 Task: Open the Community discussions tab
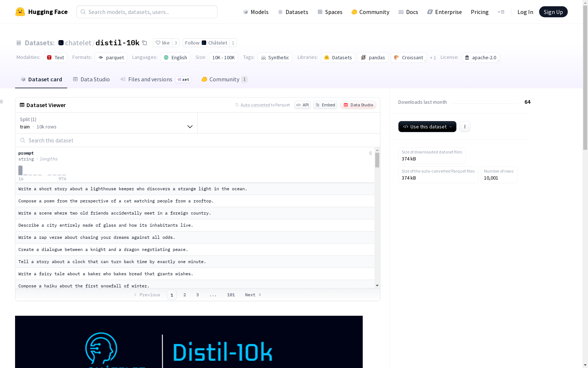(225, 79)
